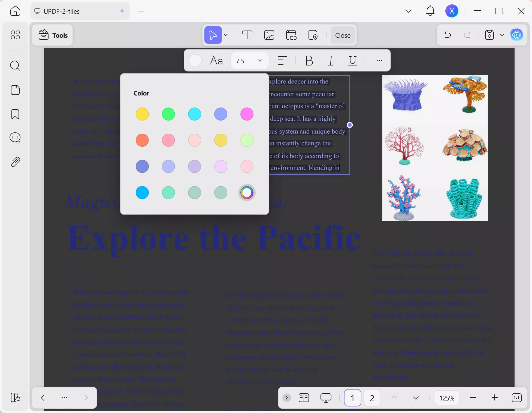
Task: Expand the select tool dropdown arrow
Action: pyautogui.click(x=226, y=35)
